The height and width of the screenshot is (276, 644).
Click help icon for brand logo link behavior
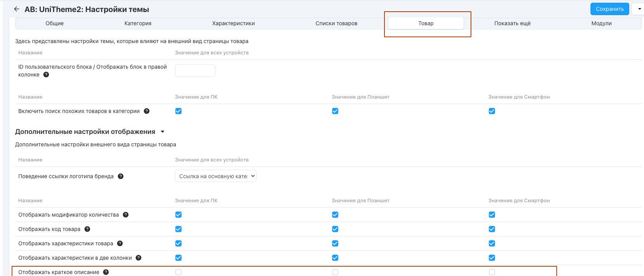pyautogui.click(x=121, y=176)
